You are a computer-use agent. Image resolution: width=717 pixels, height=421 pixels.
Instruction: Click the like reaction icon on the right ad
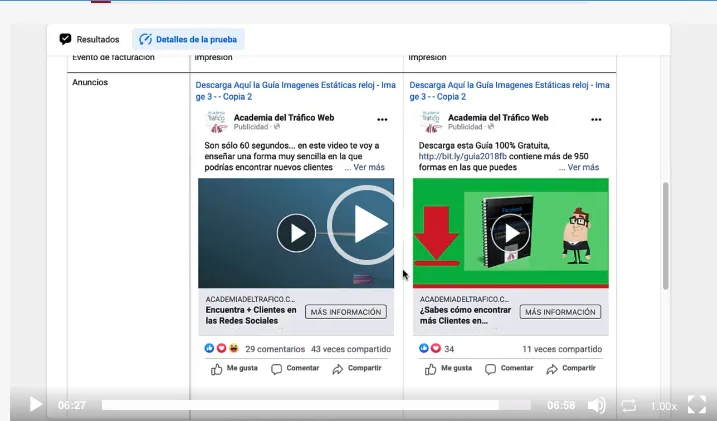424,348
